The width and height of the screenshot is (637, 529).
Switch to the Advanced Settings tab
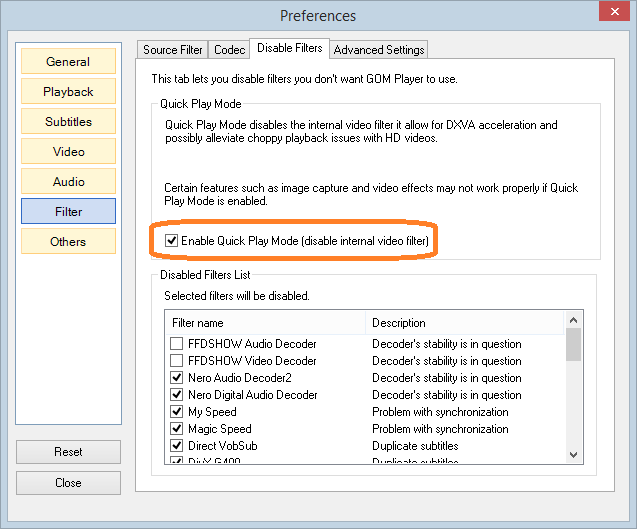[x=379, y=50]
